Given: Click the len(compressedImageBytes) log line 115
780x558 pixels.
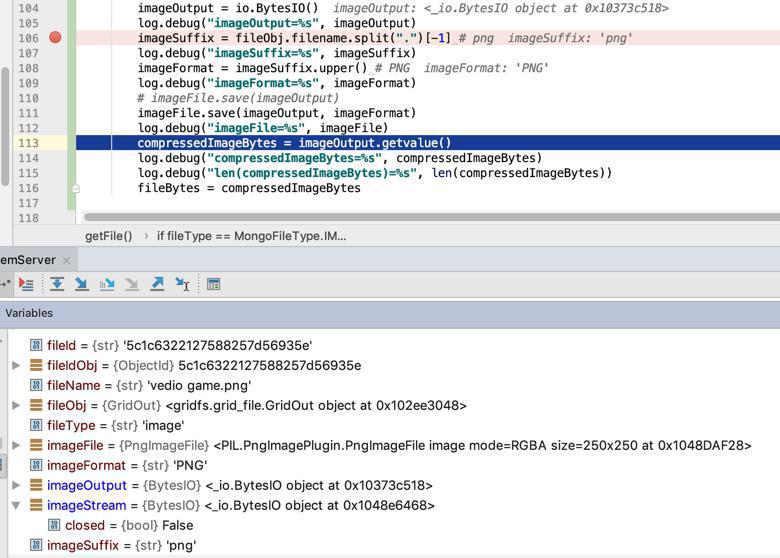Looking at the screenshot, I should (375, 173).
